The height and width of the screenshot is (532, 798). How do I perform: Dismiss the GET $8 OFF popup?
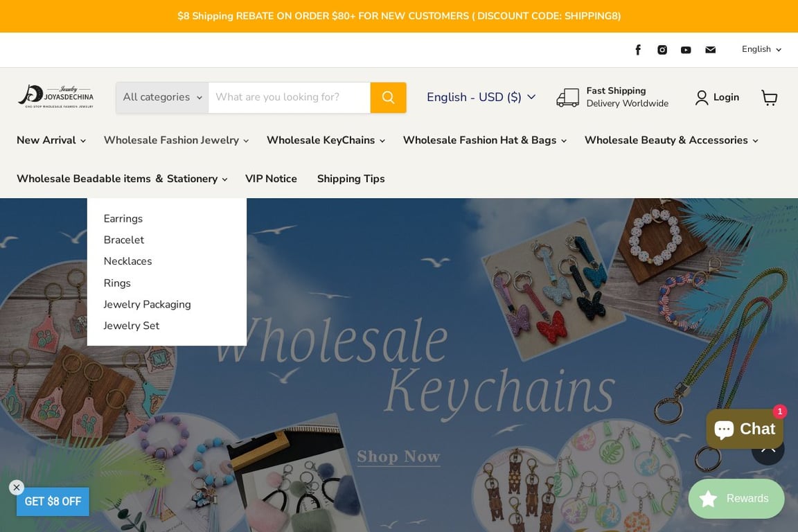(17, 487)
